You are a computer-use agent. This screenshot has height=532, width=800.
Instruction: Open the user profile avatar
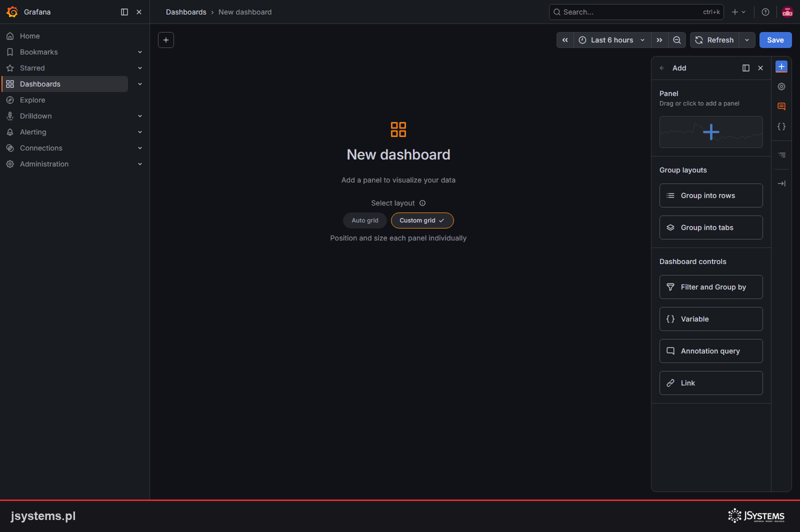[787, 12]
